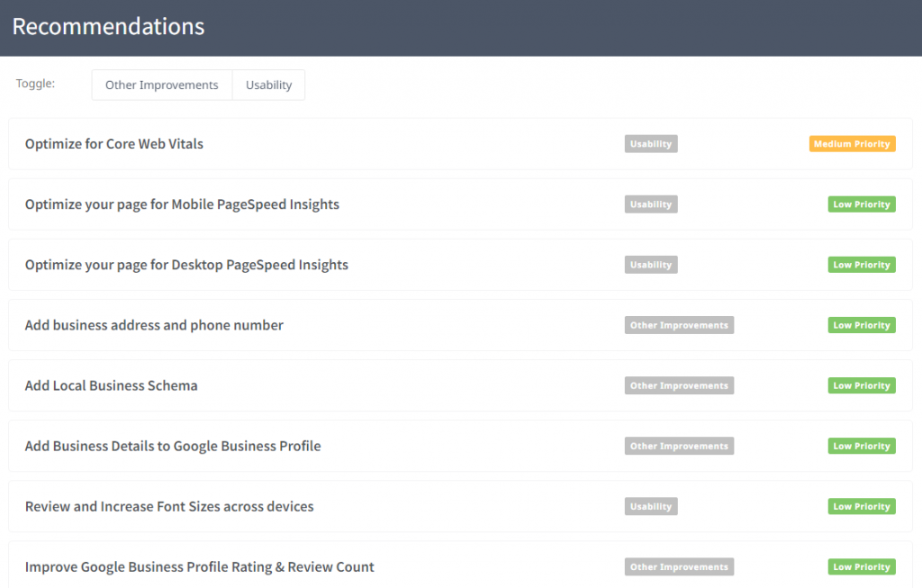The width and height of the screenshot is (922, 588).
Task: Open the Add business address and phone number item
Action: pyautogui.click(x=154, y=325)
